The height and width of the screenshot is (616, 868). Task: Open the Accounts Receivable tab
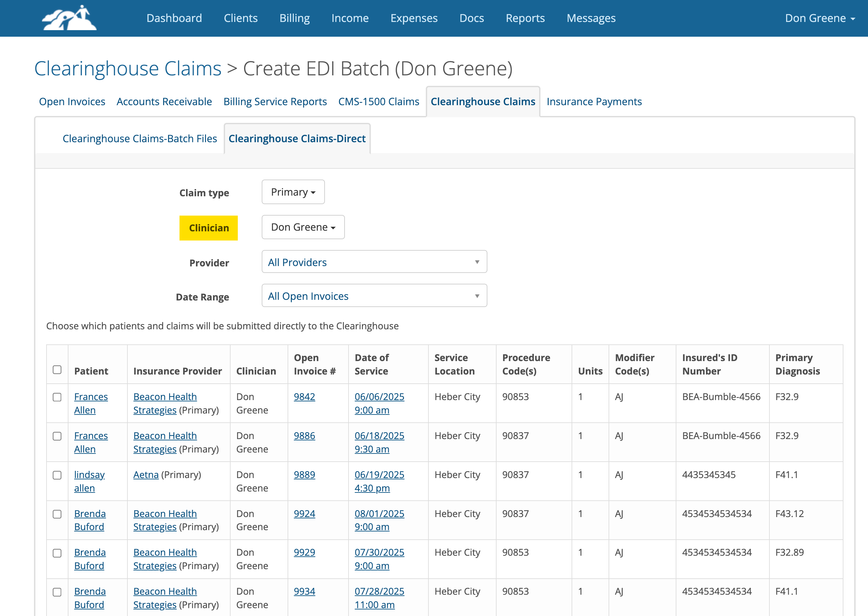[x=164, y=101]
